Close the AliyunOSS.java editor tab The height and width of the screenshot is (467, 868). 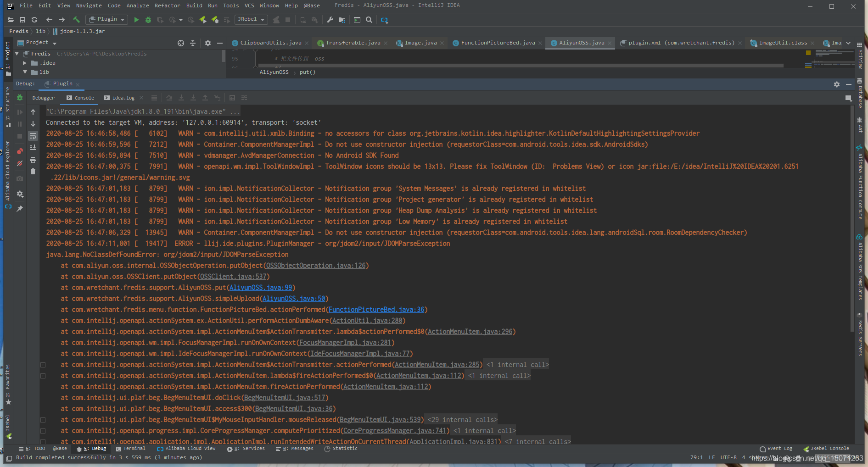coord(610,43)
